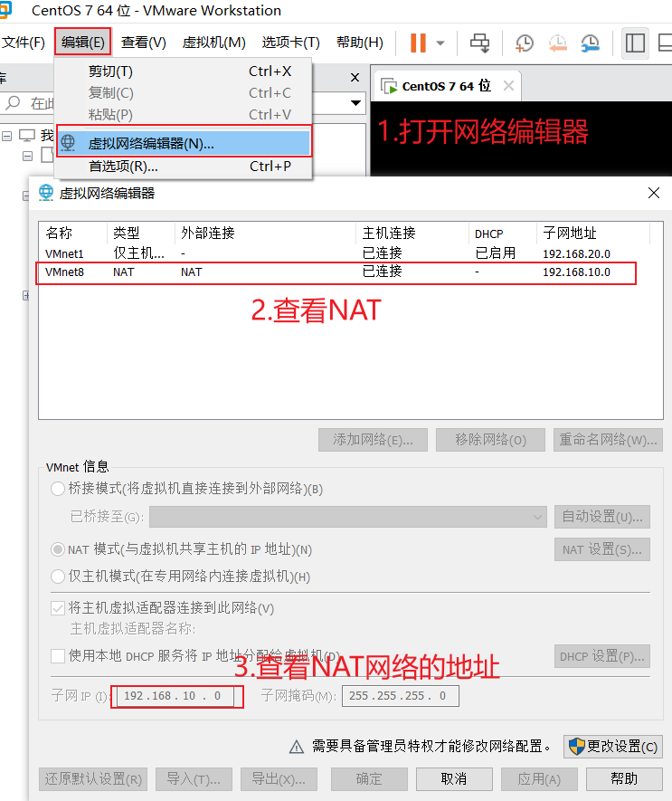Image resolution: width=672 pixels, height=801 pixels.
Task: Choose 复制(C) from edit menu
Action: click(x=184, y=93)
